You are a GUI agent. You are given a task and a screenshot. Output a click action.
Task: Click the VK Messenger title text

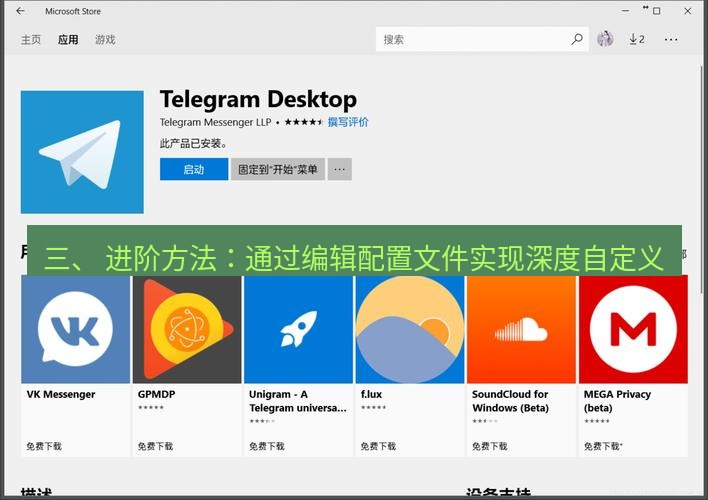tap(61, 394)
